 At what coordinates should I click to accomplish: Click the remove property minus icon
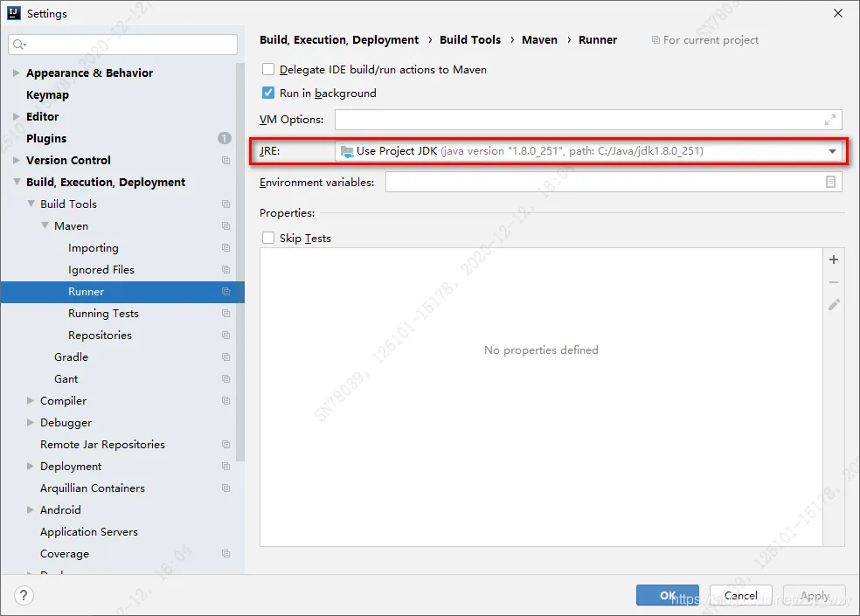(x=834, y=282)
